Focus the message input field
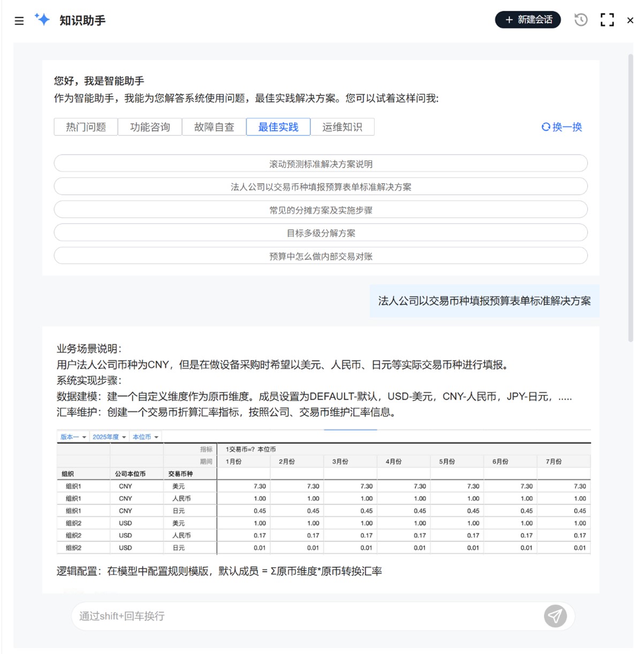This screenshot has width=644, height=654. [308, 616]
